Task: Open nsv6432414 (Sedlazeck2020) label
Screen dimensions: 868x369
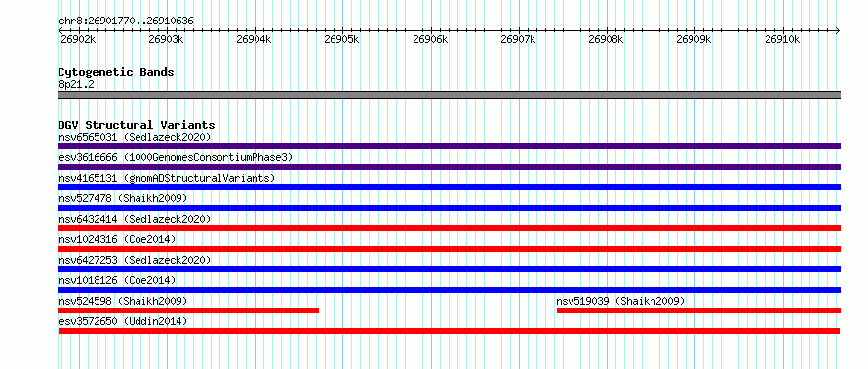Action: click(x=135, y=219)
